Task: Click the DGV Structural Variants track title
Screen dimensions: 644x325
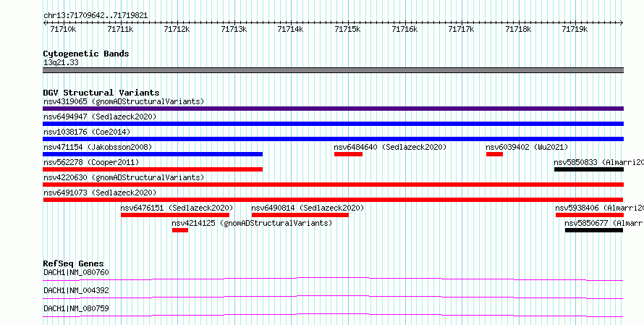Action: click(x=101, y=93)
